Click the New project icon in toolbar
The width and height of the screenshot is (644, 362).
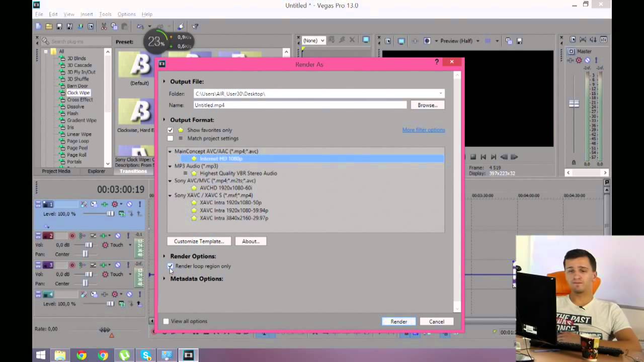coord(38,26)
